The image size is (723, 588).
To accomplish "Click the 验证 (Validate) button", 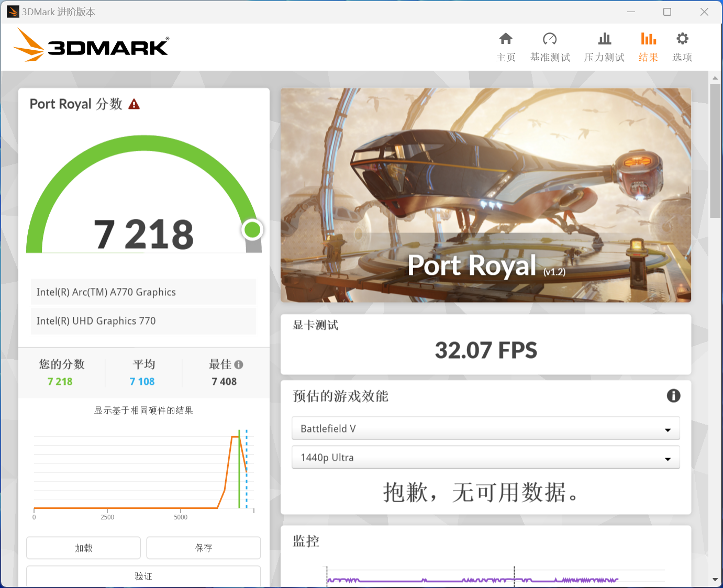I will pyautogui.click(x=143, y=576).
